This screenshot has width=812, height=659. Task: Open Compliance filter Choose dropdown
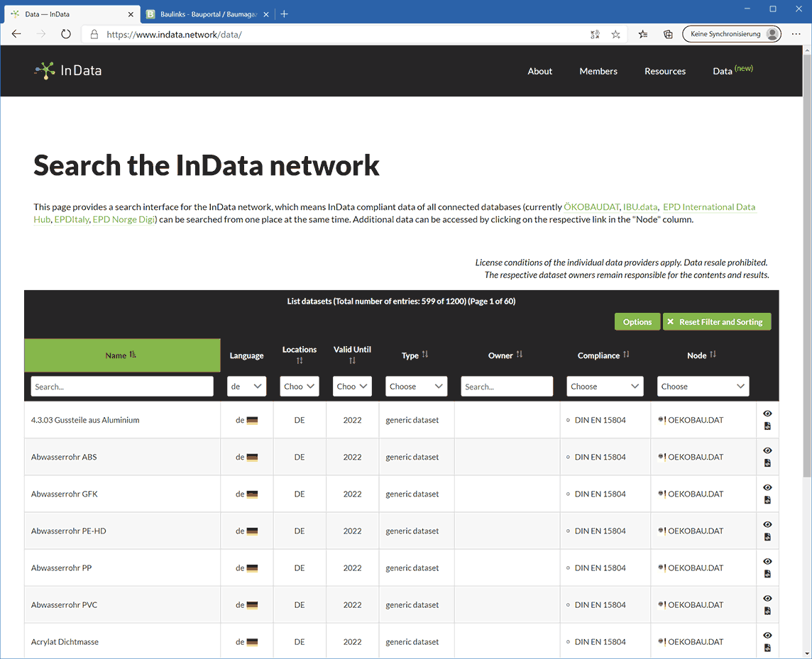click(605, 386)
